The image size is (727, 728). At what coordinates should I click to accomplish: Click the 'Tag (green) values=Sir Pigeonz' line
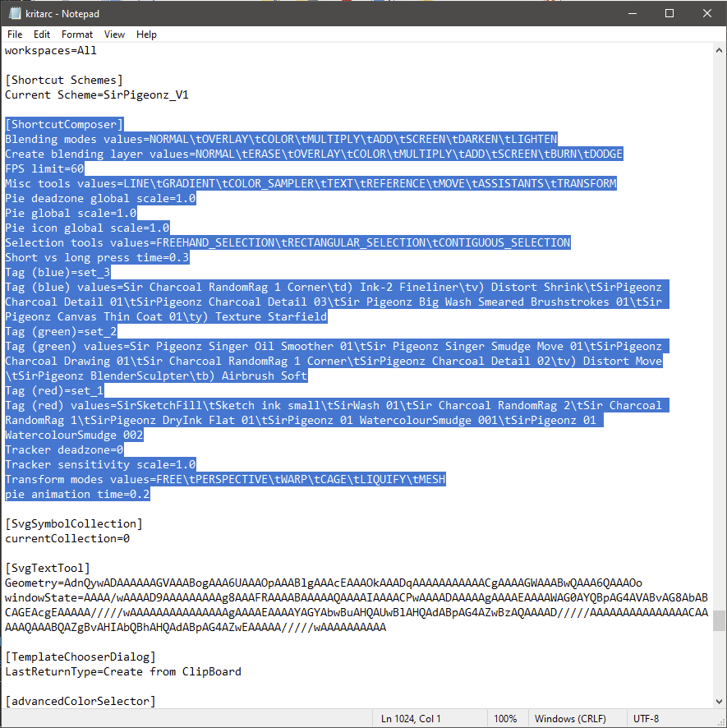pos(337,347)
